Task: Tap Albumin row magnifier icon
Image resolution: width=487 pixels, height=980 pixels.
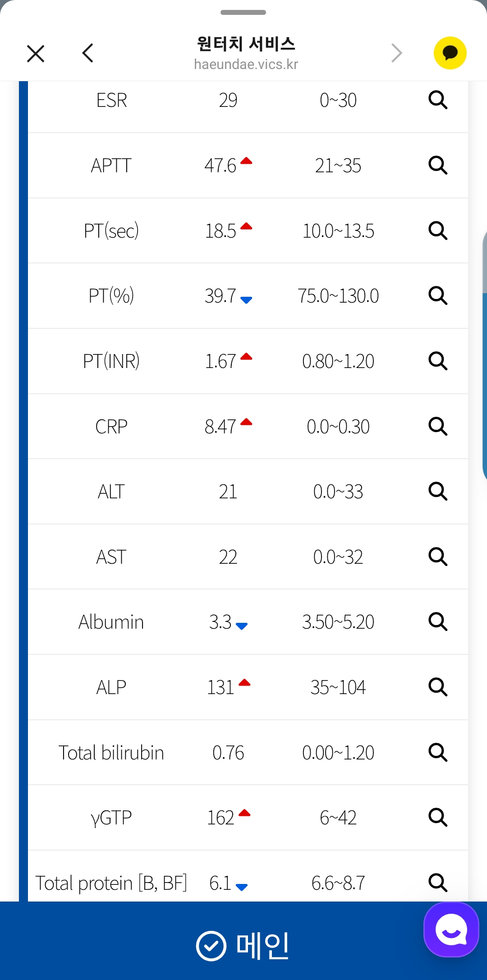Action: 438,621
